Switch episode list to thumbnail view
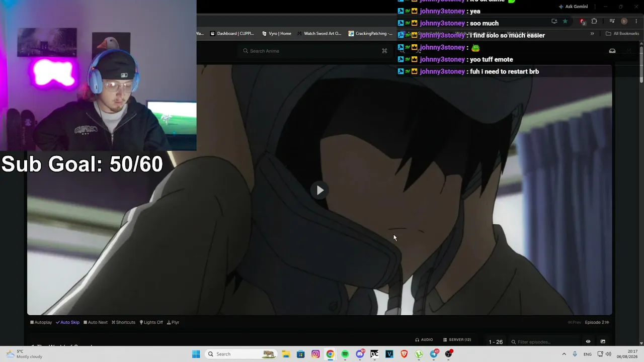 point(603,342)
